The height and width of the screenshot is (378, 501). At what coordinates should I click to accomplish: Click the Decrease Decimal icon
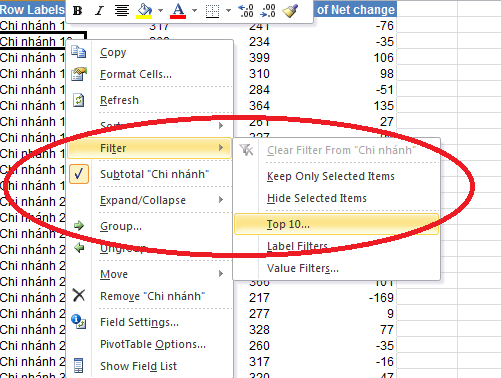268,11
